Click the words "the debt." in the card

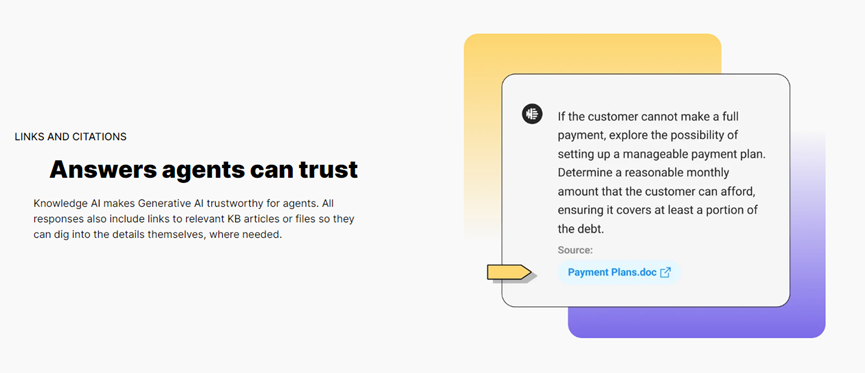577,228
